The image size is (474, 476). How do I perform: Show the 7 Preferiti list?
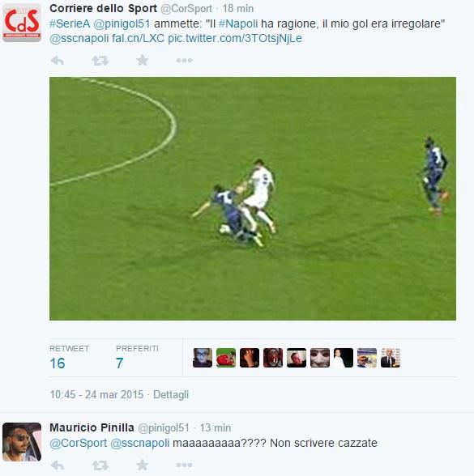click(137, 358)
